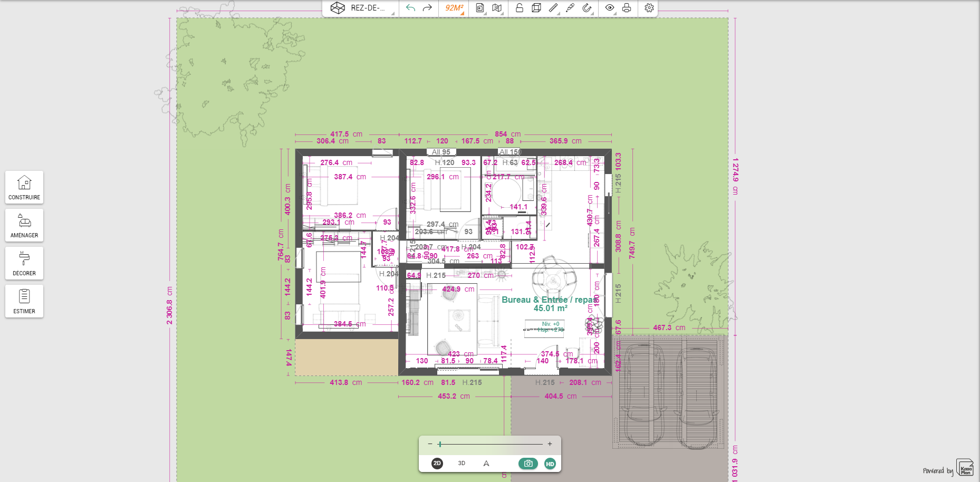
Task: Click the 453.2 cm dimension label
Action: click(x=454, y=396)
